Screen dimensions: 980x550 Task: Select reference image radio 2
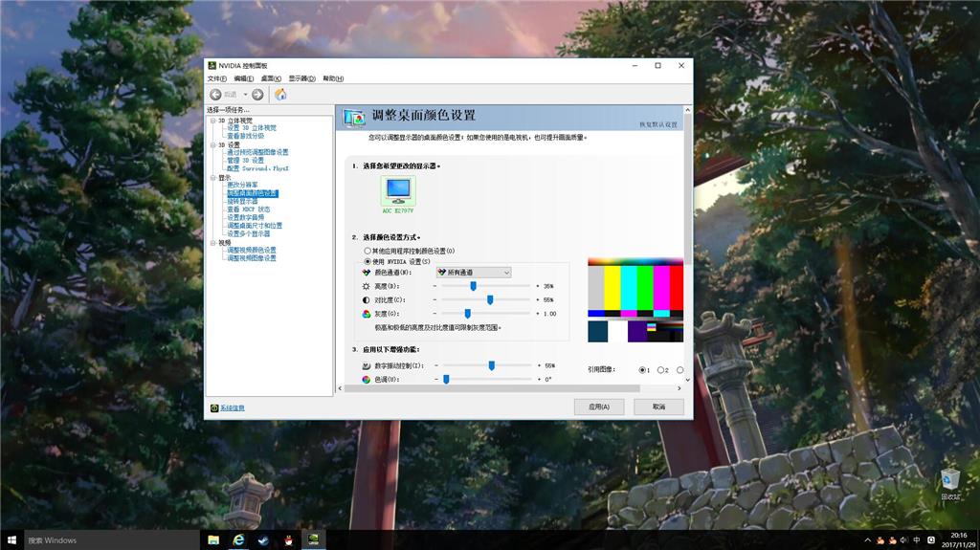[660, 370]
